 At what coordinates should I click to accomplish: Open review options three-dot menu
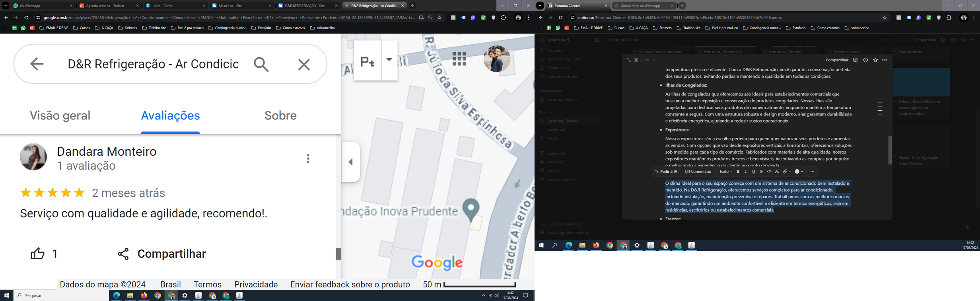click(x=308, y=158)
